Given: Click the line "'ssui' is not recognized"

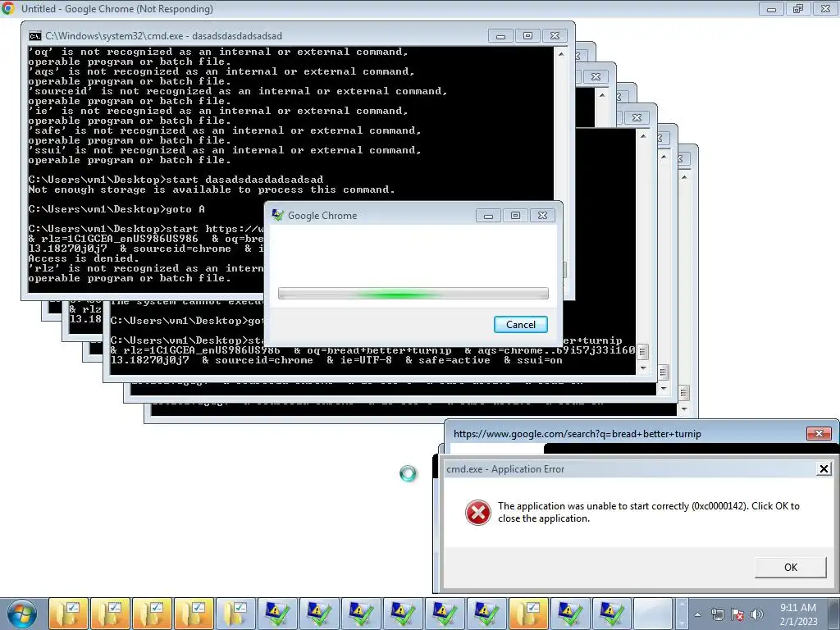Looking at the screenshot, I should tap(225, 150).
